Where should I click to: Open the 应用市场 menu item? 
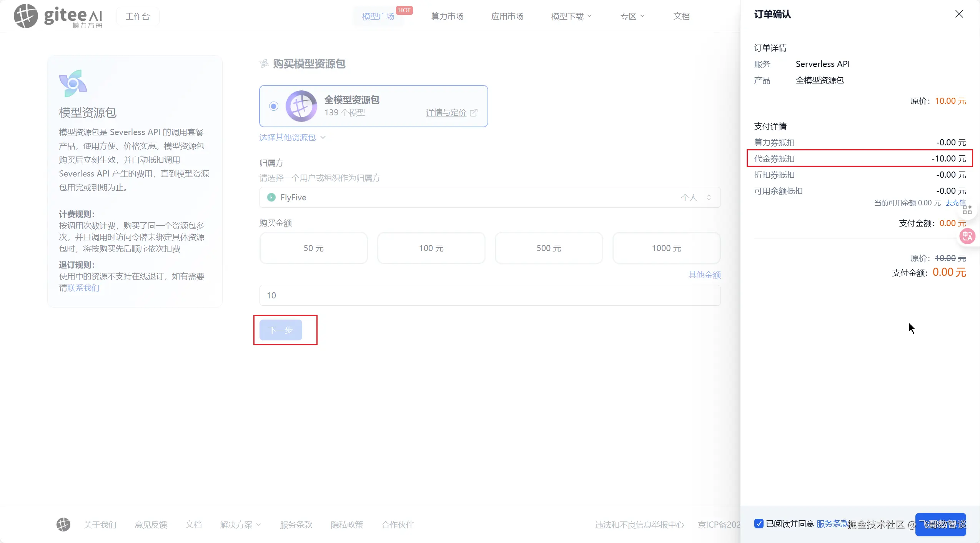tap(507, 17)
